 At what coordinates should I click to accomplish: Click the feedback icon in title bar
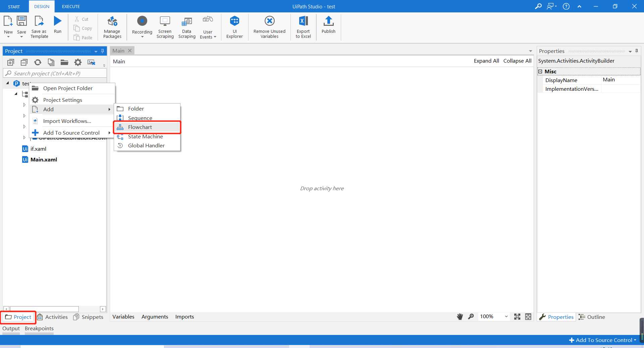[551, 6]
